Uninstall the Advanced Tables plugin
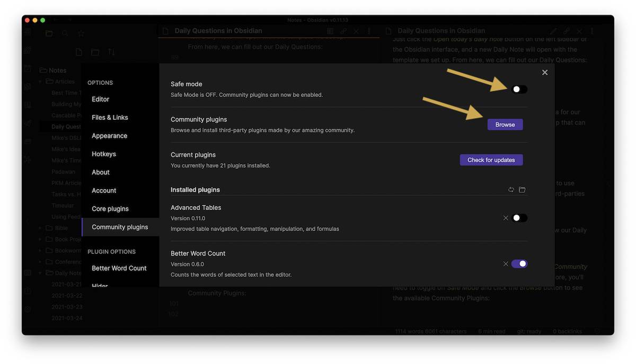 (x=506, y=218)
